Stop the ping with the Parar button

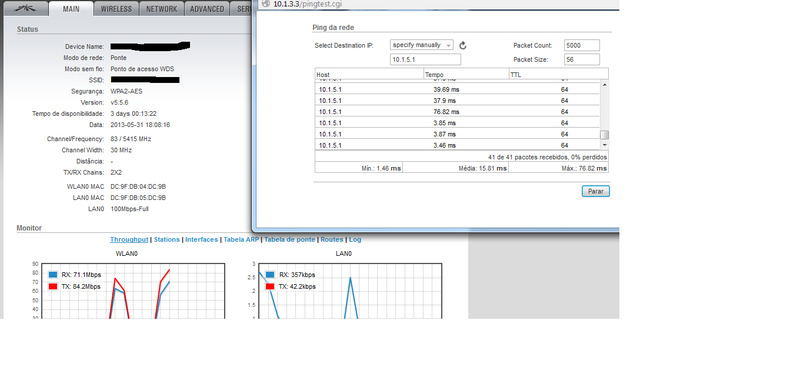(x=595, y=191)
